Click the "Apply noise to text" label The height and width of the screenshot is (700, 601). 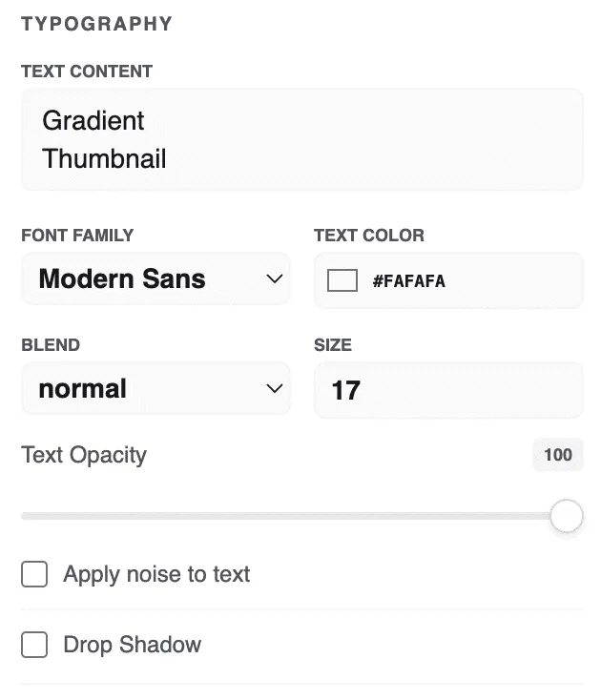156,574
